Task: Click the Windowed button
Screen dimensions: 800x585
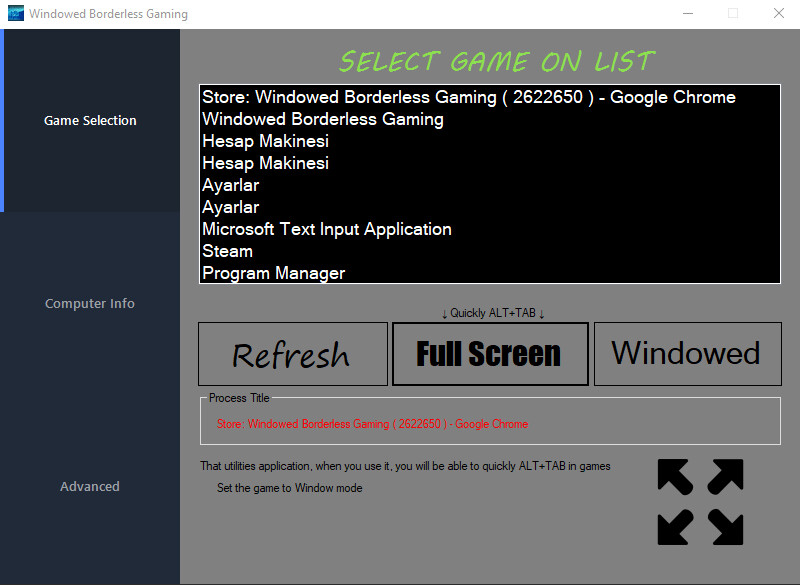Action: coord(687,353)
